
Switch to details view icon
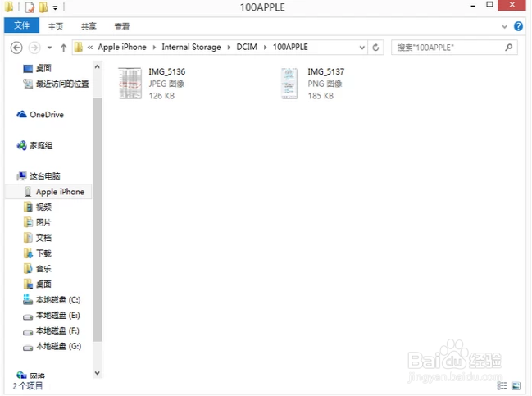coord(502,385)
